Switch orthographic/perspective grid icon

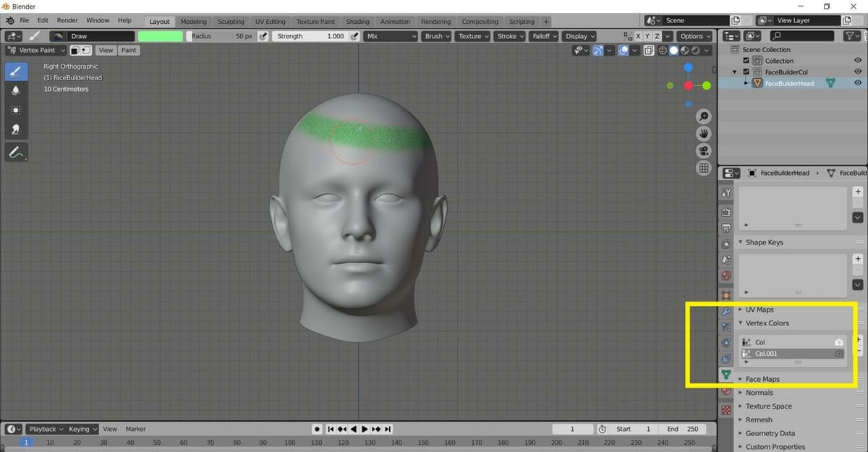tap(703, 169)
